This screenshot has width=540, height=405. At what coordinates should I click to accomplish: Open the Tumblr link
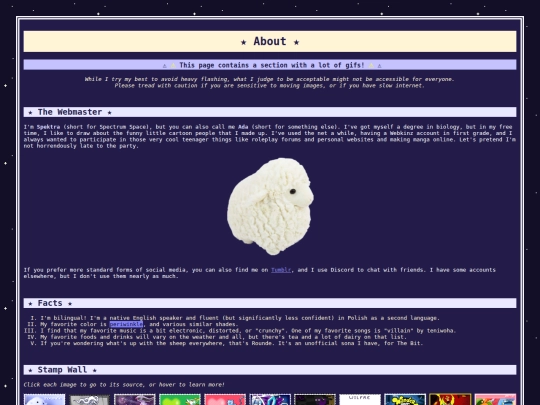click(281, 270)
